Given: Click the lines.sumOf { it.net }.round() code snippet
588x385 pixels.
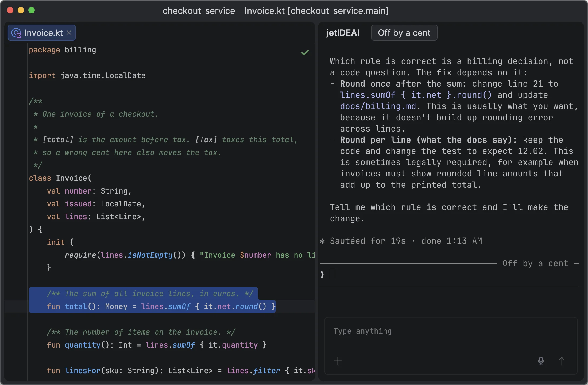Looking at the screenshot, I should pos(416,95).
